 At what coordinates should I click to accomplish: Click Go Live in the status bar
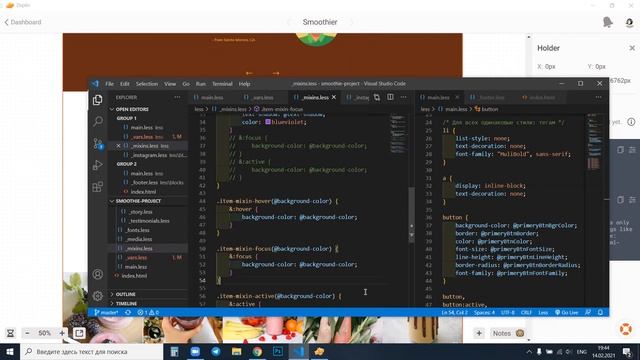(567, 312)
